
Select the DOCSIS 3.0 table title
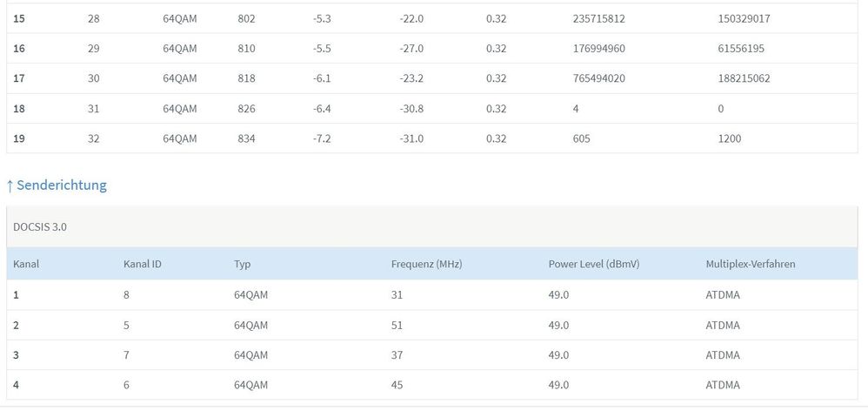pos(40,226)
